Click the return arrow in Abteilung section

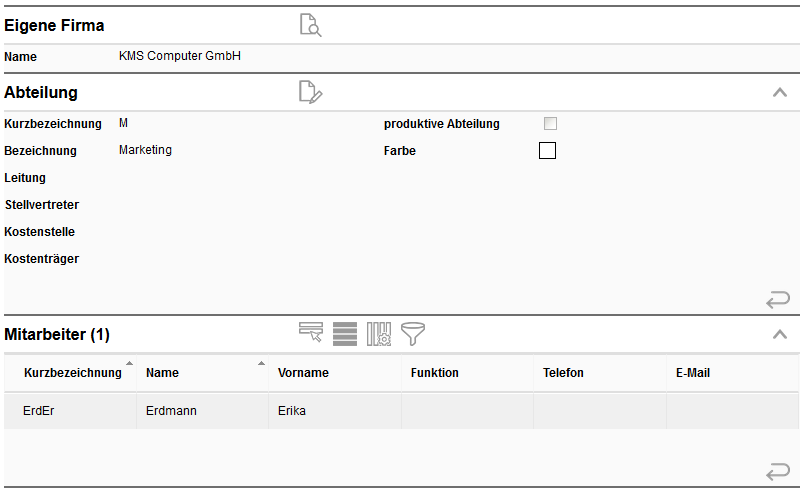[x=777, y=299]
